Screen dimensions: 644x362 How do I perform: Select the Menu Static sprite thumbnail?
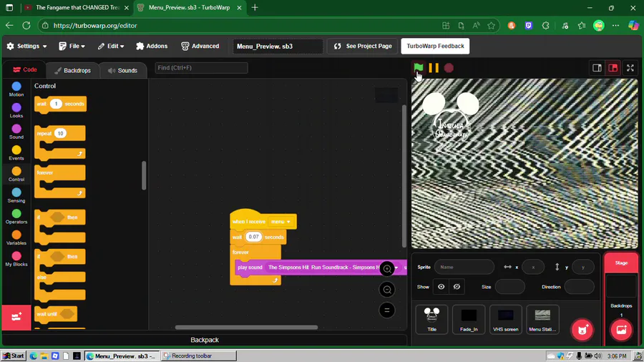[542, 319]
